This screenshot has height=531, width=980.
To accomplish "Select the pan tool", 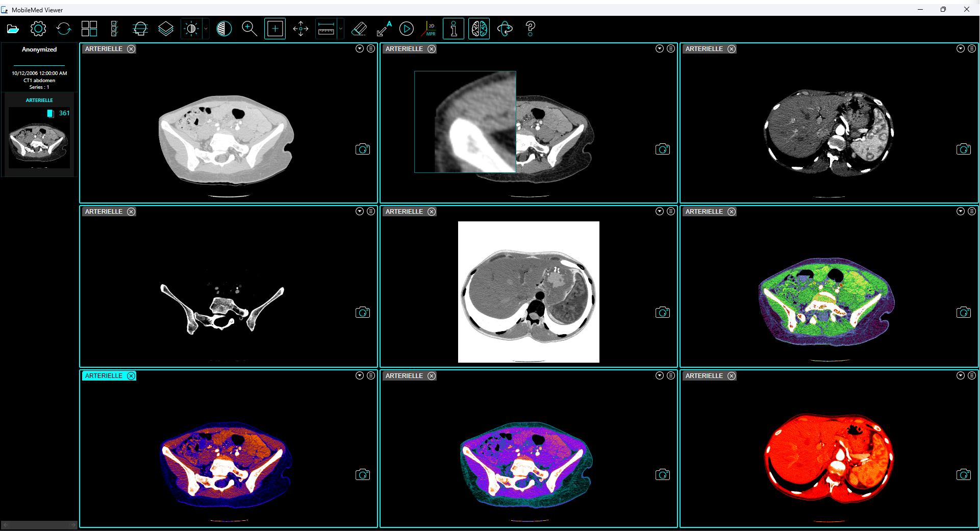I will 300,29.
